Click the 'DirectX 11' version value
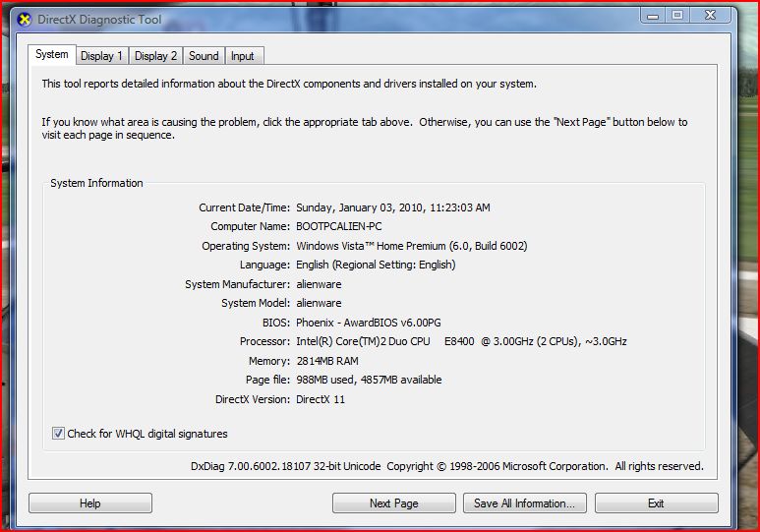 (x=321, y=399)
